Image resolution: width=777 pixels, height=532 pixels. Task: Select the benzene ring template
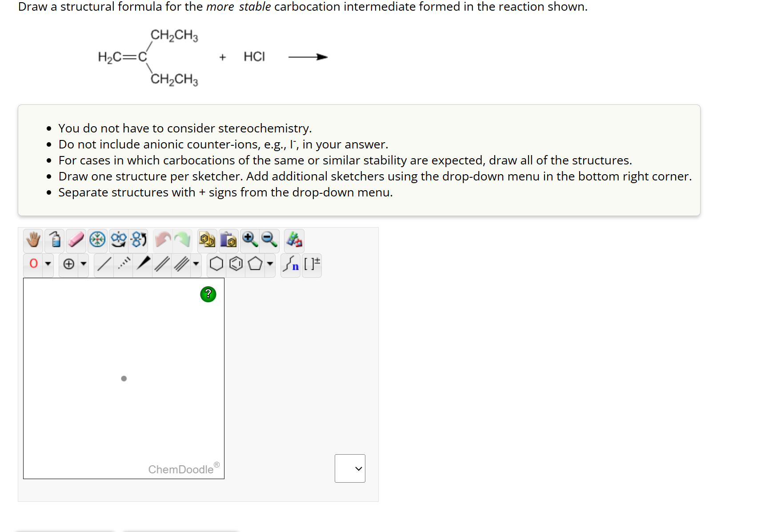point(236,264)
